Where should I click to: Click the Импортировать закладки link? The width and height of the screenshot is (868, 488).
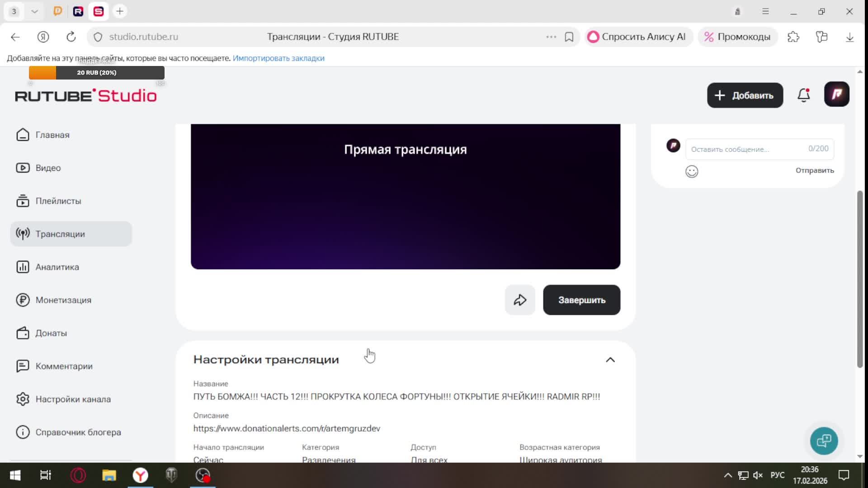[x=278, y=58]
